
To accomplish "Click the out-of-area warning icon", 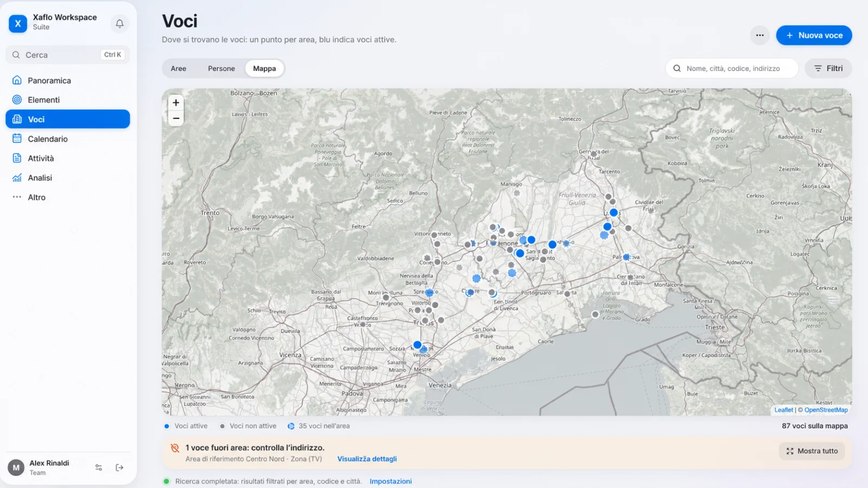I will tap(175, 448).
